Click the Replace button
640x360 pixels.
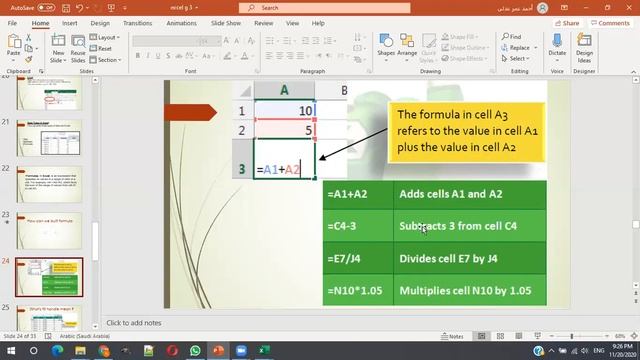coord(515,48)
